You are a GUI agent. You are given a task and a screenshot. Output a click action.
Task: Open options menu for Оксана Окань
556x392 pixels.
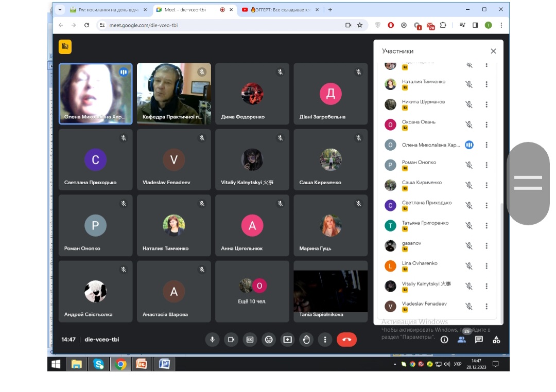point(486,125)
